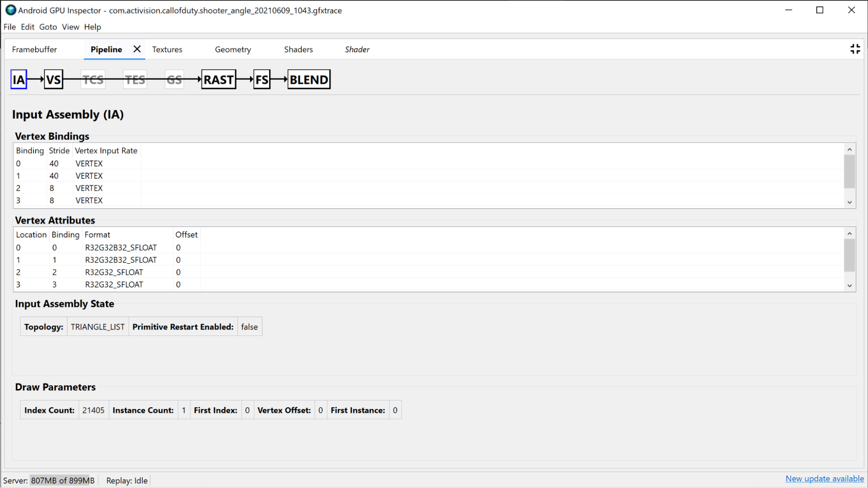Expand the Input Assembly State section

64,304
